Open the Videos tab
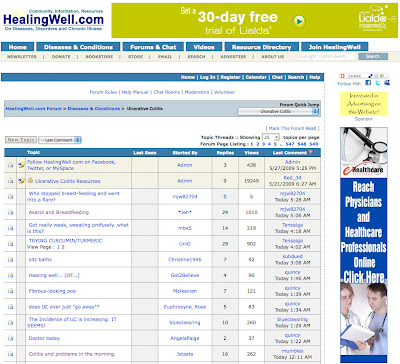The image size is (400, 364). coord(204,47)
